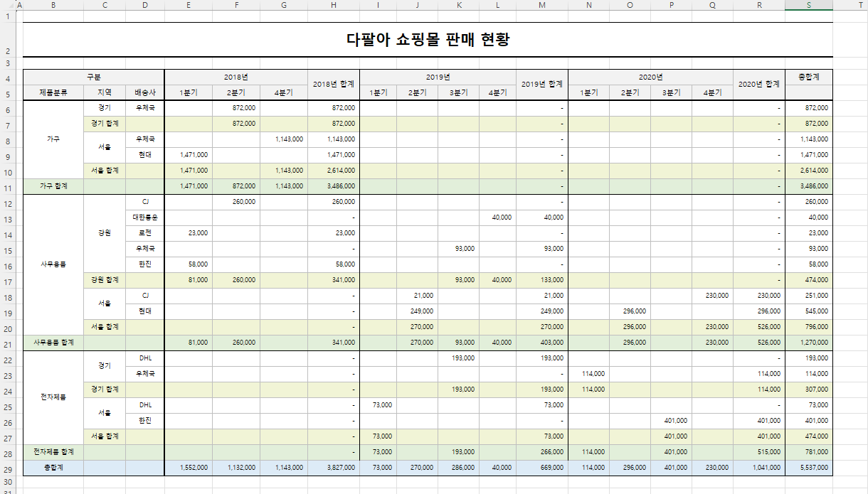Select the grand total cell 5,537,000
This screenshot has height=494, width=868.
click(x=808, y=468)
